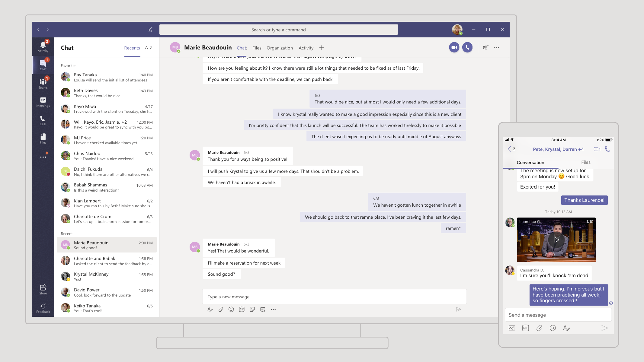Switch to the A-Z chat list tab
Screen dimensions: 644x362
[149, 48]
